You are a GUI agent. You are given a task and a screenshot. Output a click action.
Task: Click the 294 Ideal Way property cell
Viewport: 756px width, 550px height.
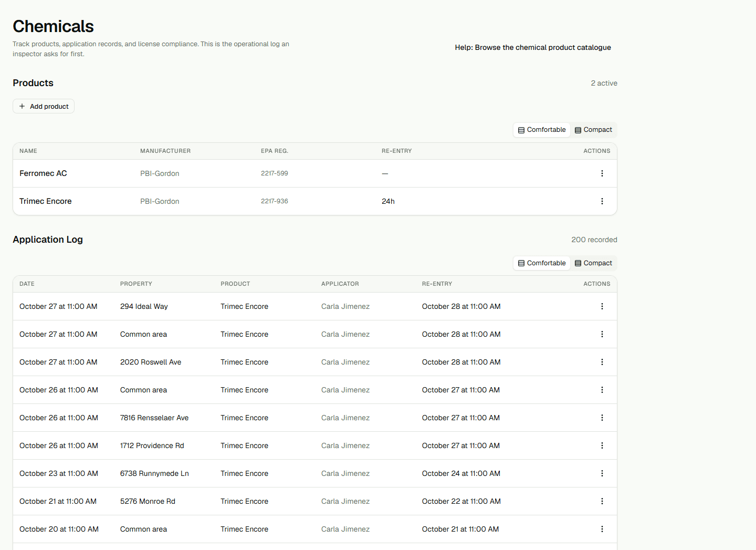144,306
